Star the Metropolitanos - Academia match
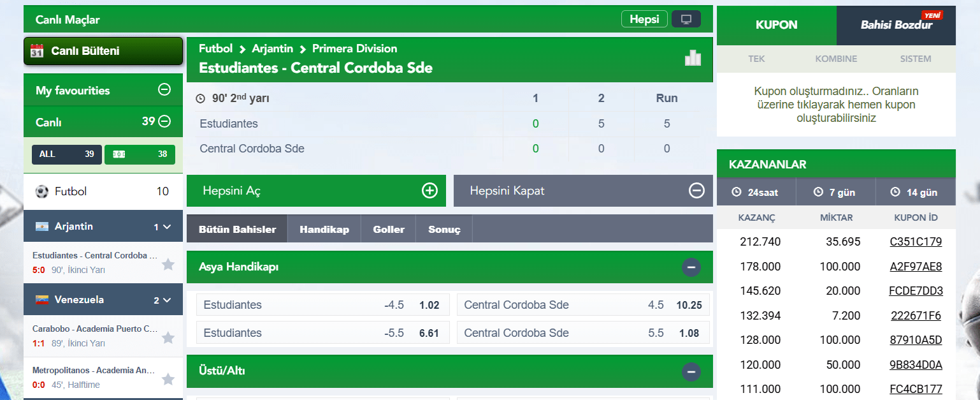The width and height of the screenshot is (980, 400). point(168,379)
